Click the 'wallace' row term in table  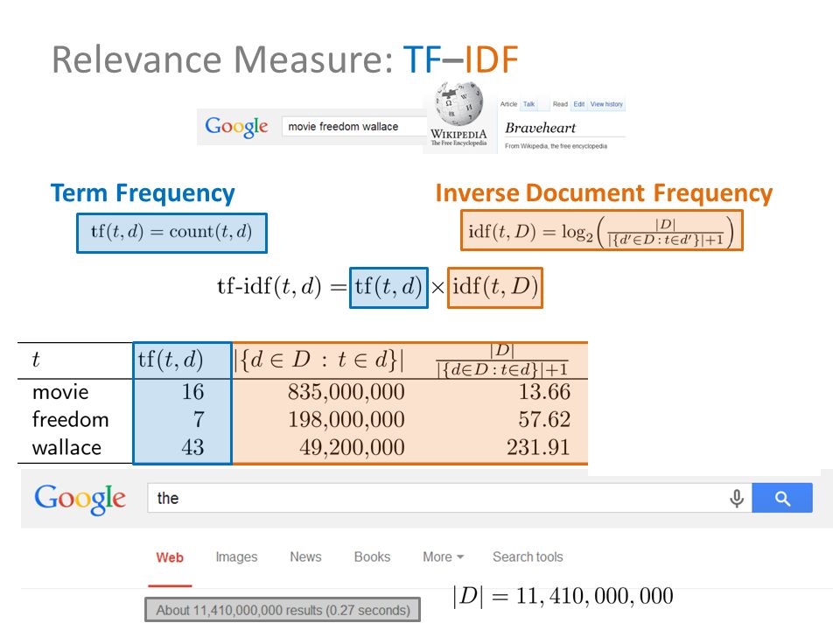click(x=66, y=447)
